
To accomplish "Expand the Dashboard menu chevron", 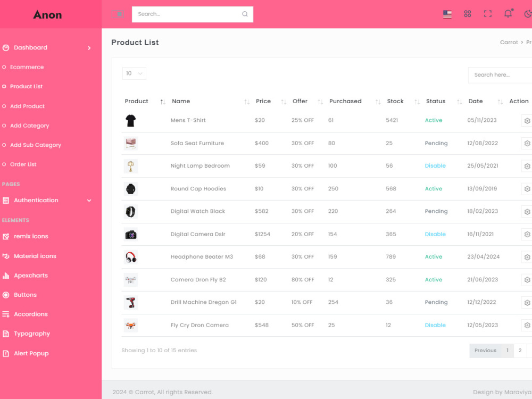I will pyautogui.click(x=89, y=48).
